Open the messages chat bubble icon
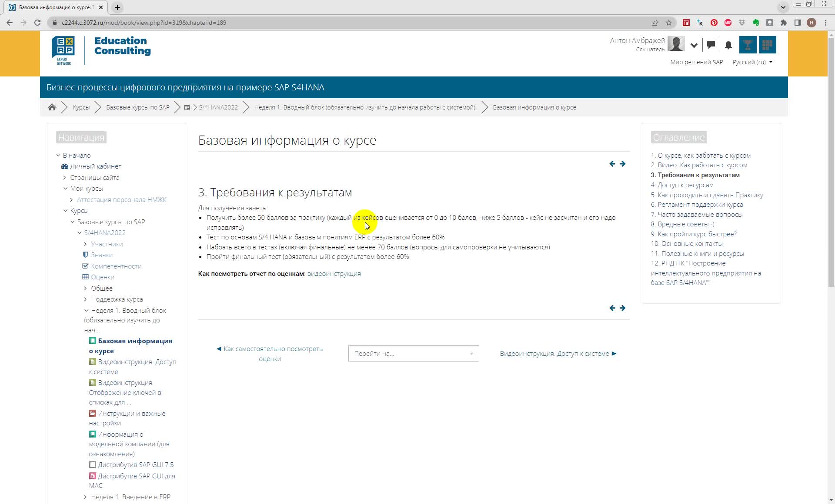Screen dimensions: 835x504 coord(711,45)
